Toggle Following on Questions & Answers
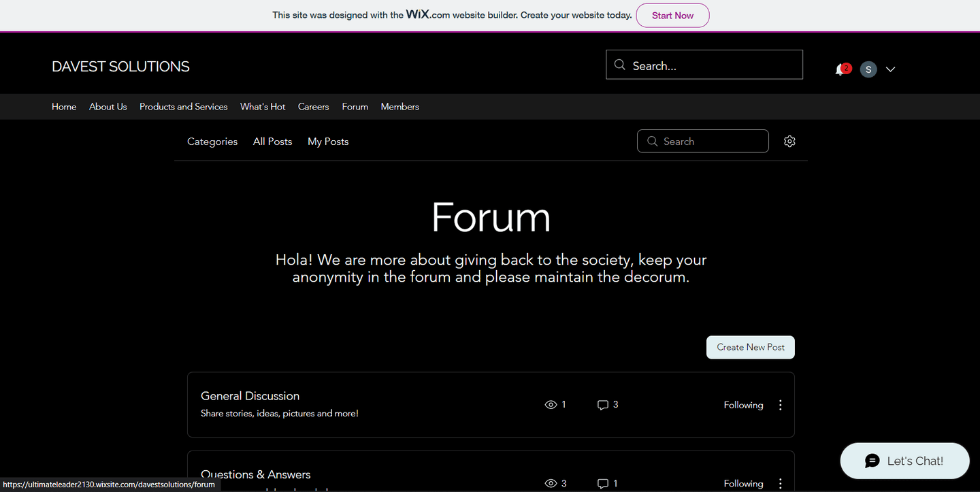 [743, 484]
